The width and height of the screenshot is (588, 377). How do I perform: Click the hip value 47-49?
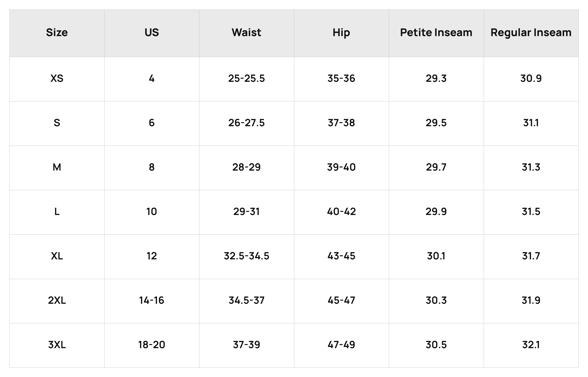click(x=341, y=345)
